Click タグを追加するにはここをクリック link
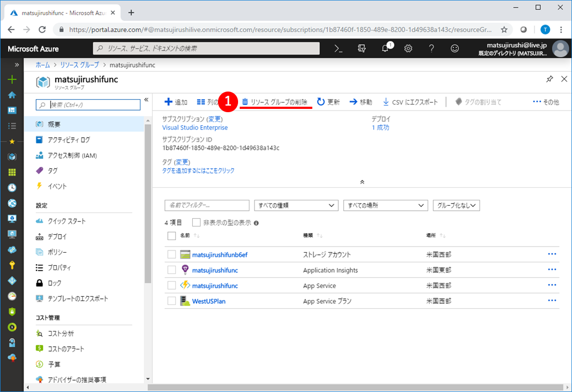The image size is (572, 392). [x=198, y=170]
